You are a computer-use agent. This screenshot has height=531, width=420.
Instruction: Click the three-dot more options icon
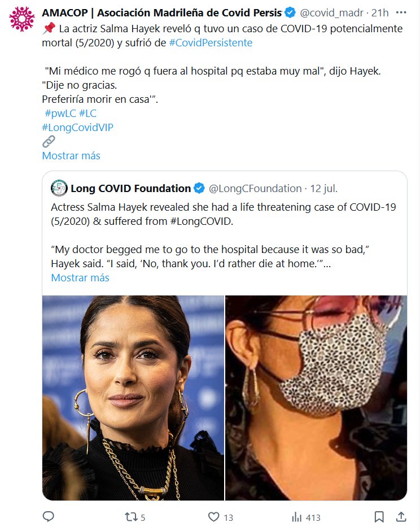(400, 12)
